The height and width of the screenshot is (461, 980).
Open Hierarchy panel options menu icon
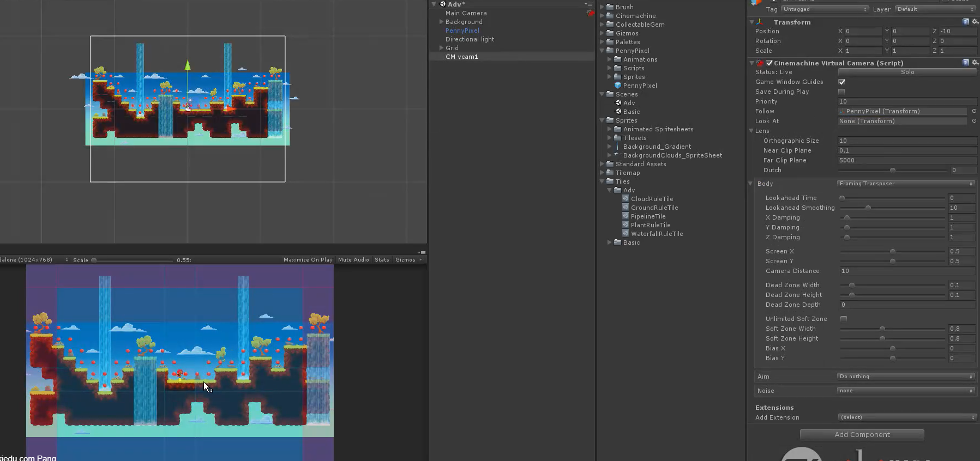(x=588, y=4)
